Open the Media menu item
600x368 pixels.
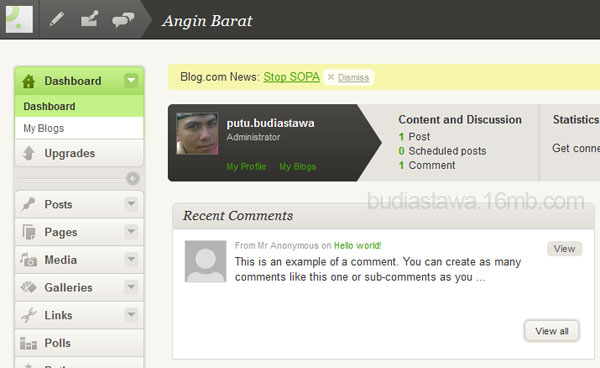point(79,260)
